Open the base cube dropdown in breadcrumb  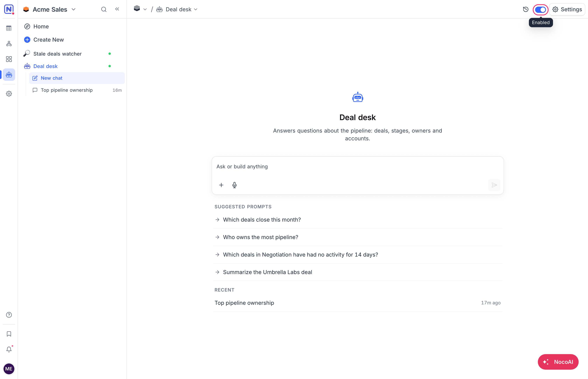pos(140,9)
